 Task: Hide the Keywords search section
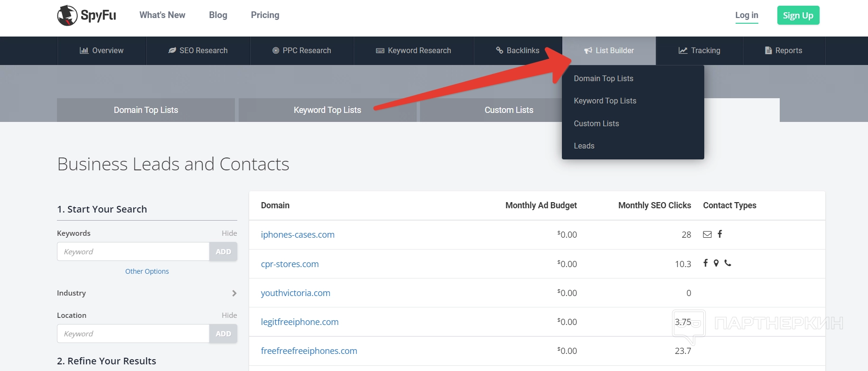tap(229, 233)
